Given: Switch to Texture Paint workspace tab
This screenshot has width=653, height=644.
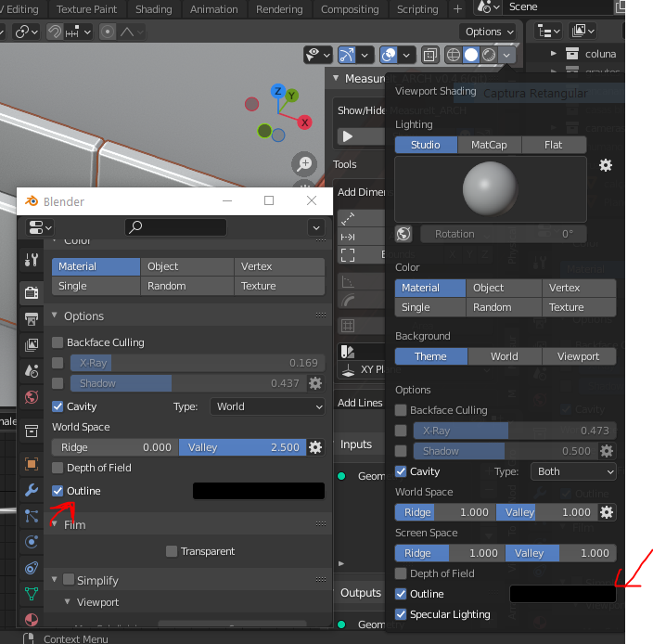Looking at the screenshot, I should (x=86, y=9).
